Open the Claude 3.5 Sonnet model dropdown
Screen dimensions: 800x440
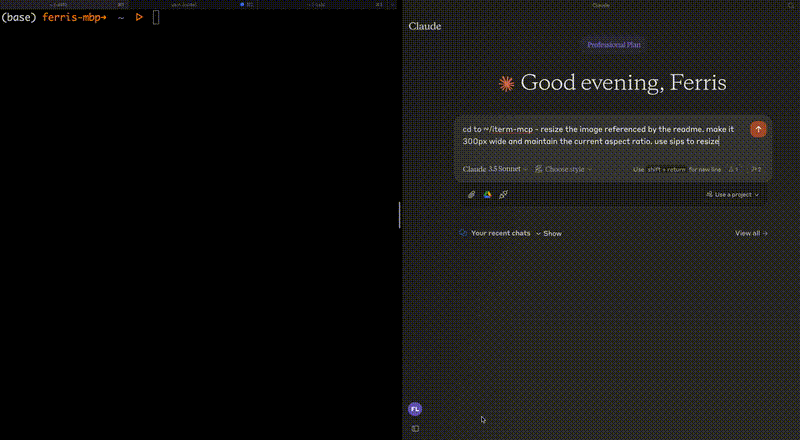[x=494, y=169]
